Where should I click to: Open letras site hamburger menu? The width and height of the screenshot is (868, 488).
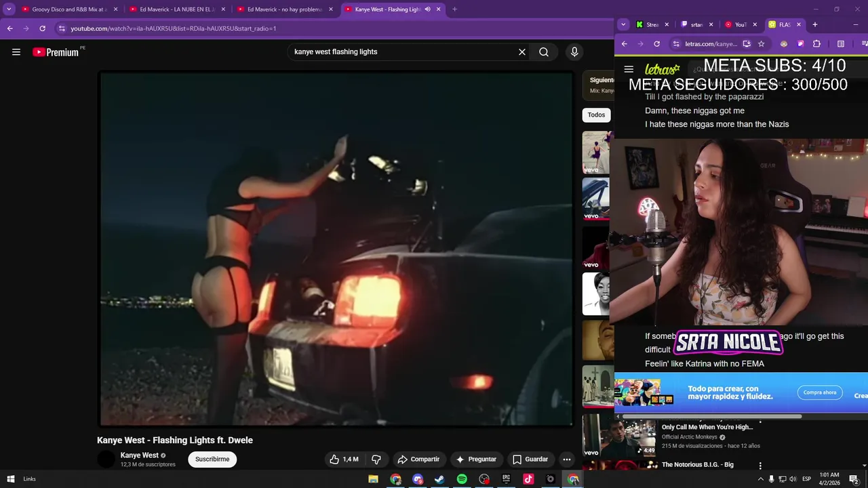(629, 69)
